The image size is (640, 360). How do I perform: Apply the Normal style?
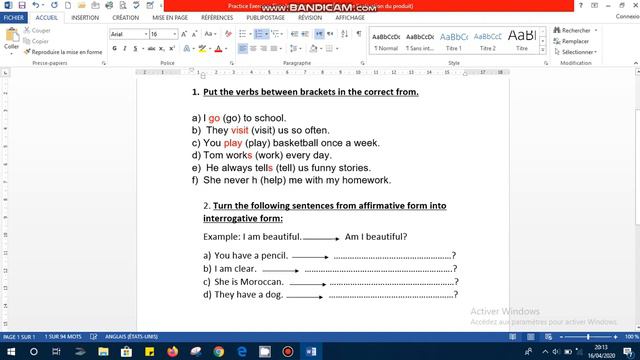tap(386, 41)
